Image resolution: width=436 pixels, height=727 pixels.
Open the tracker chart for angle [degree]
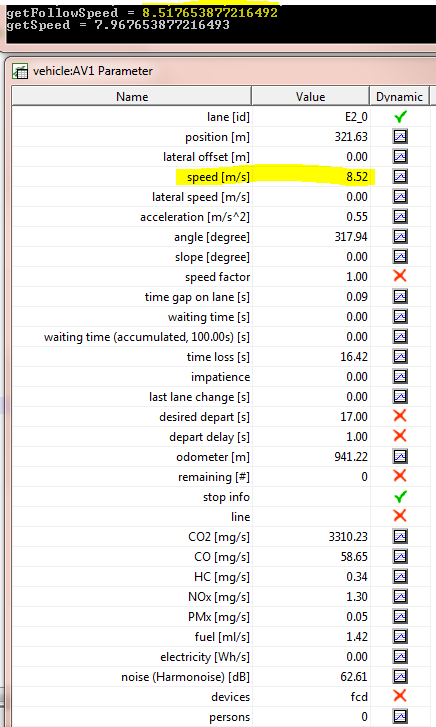[400, 236]
